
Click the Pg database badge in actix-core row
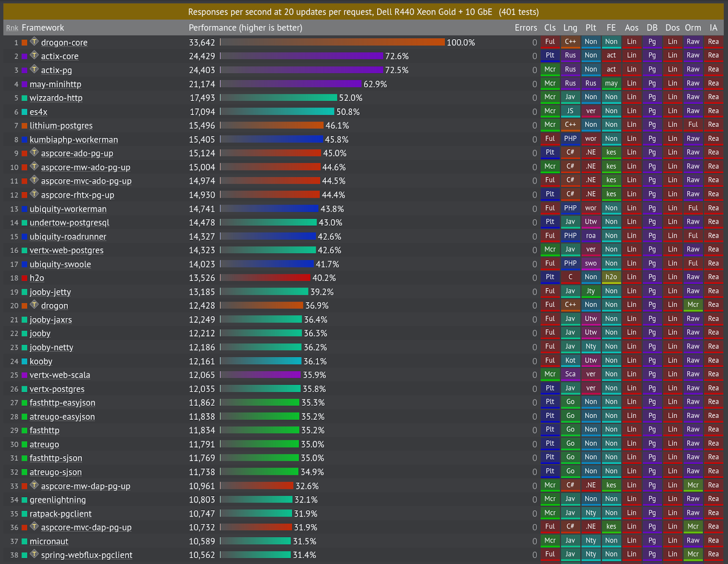pos(652,55)
